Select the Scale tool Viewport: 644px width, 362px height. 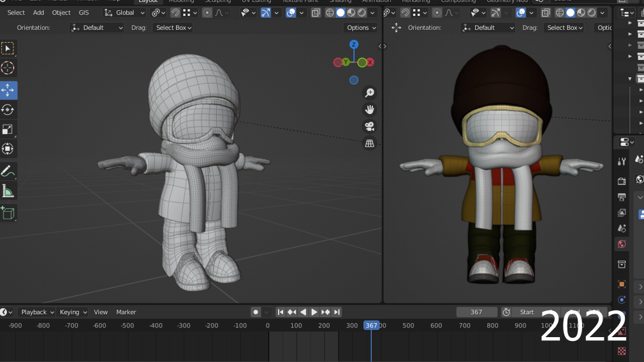click(x=8, y=129)
